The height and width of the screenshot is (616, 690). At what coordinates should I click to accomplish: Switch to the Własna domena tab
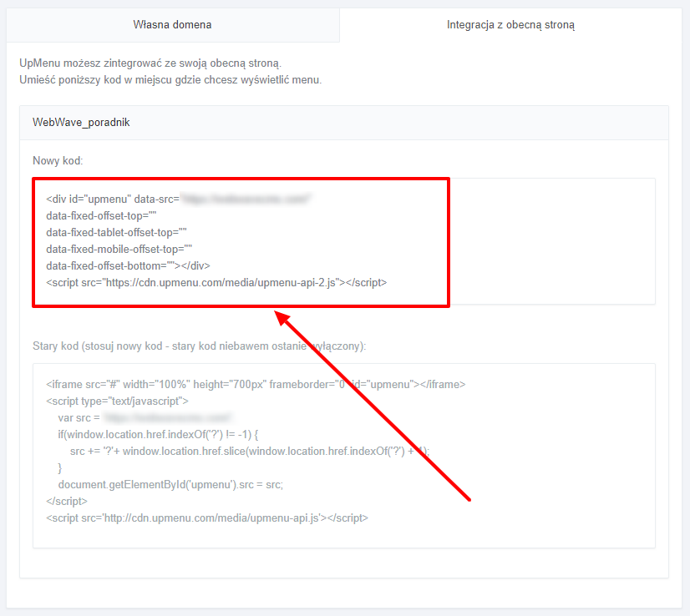click(172, 24)
